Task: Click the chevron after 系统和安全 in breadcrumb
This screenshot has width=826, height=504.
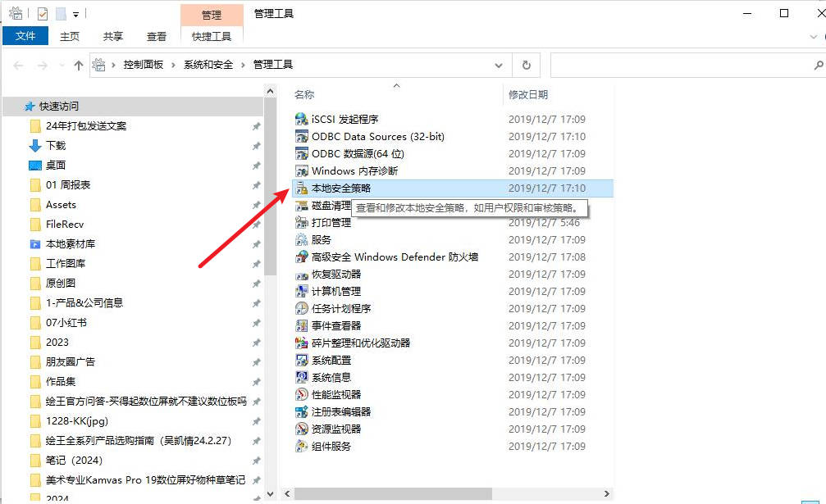Action: (x=243, y=66)
